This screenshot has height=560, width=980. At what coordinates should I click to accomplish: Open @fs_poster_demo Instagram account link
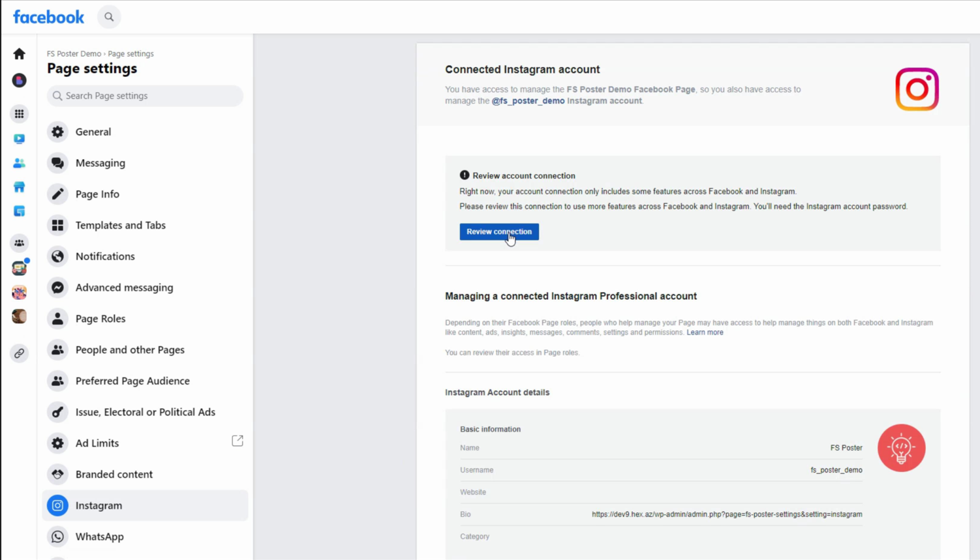[528, 101]
